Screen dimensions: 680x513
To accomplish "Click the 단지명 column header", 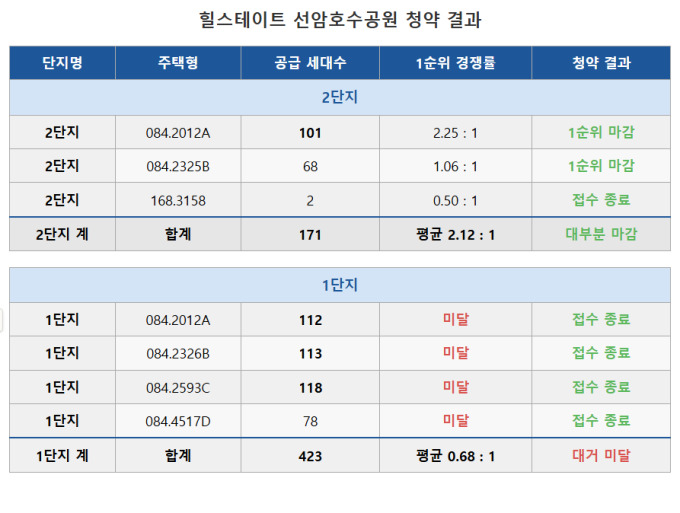I will click(x=62, y=63).
